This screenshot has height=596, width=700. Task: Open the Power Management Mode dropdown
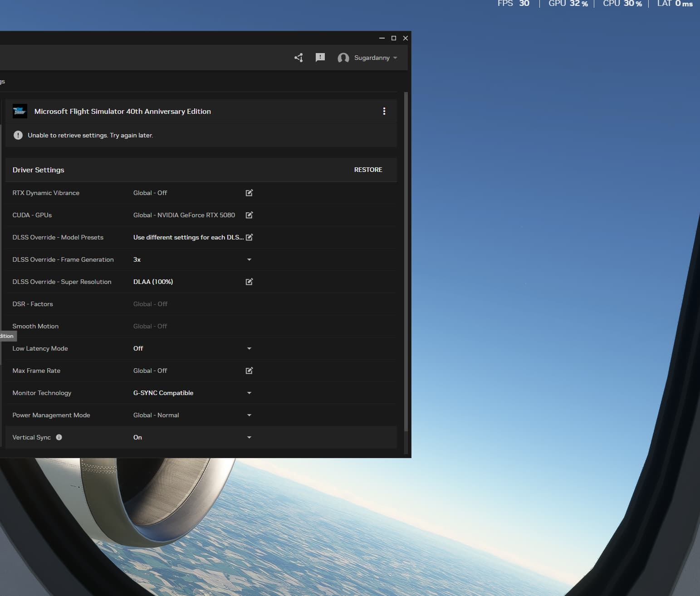tap(249, 415)
